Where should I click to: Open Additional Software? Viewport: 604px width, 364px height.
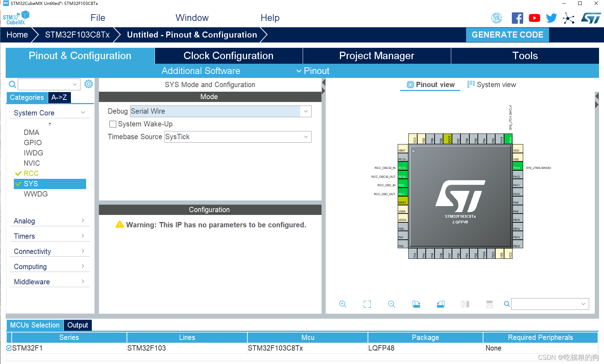[x=201, y=71]
